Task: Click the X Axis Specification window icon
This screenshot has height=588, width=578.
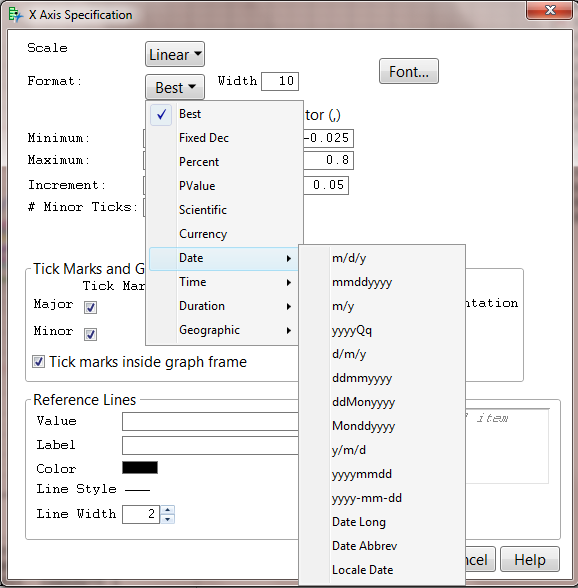Action: tap(16, 15)
